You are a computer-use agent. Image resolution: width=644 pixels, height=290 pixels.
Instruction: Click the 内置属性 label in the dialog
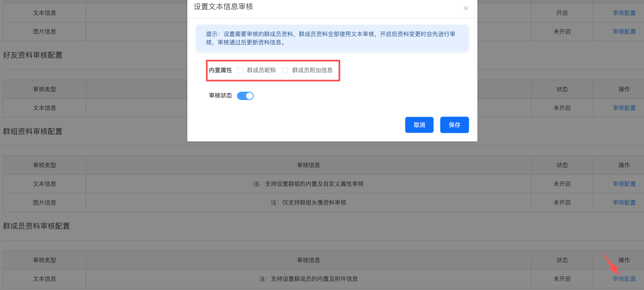[220, 70]
